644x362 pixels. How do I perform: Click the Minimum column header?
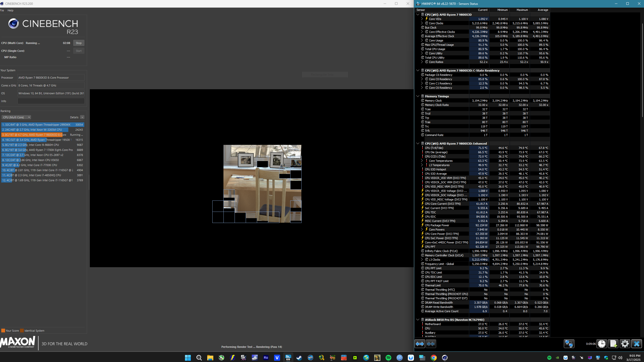click(x=500, y=10)
